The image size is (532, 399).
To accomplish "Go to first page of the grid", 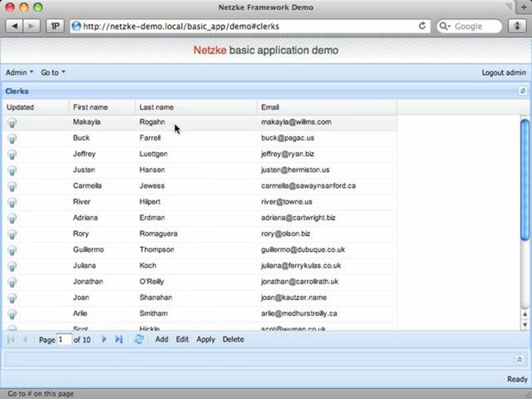I will tap(11, 339).
